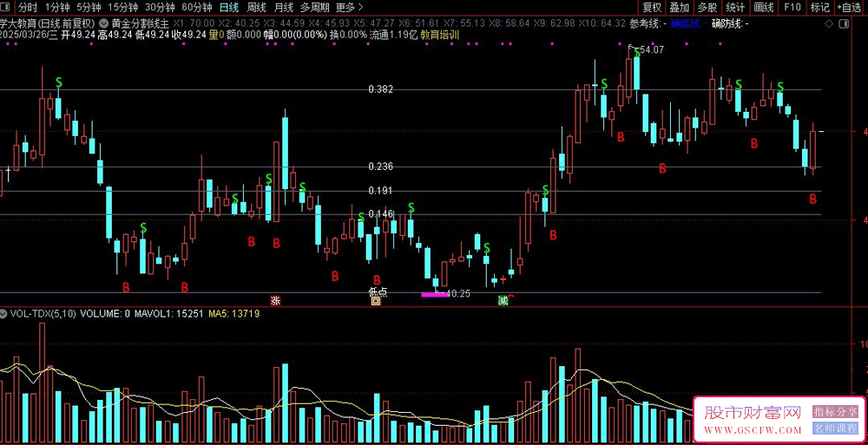Click the 0.382 Fibonacci level label

click(381, 89)
